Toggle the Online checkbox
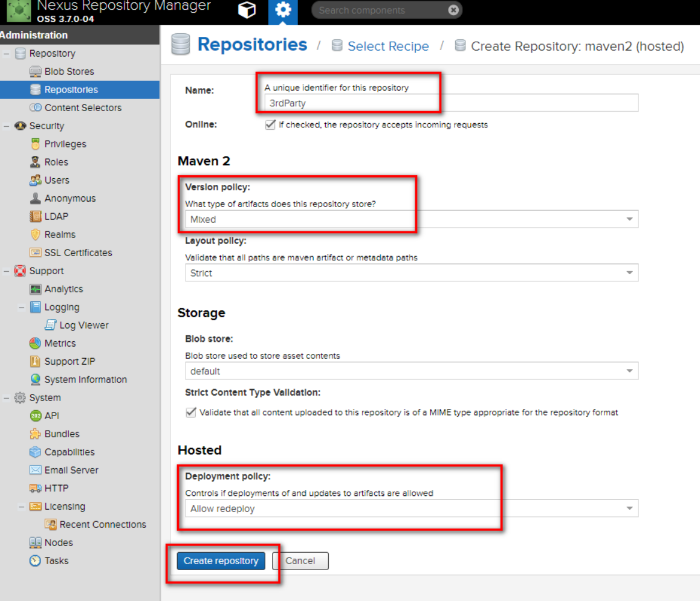 [270, 124]
